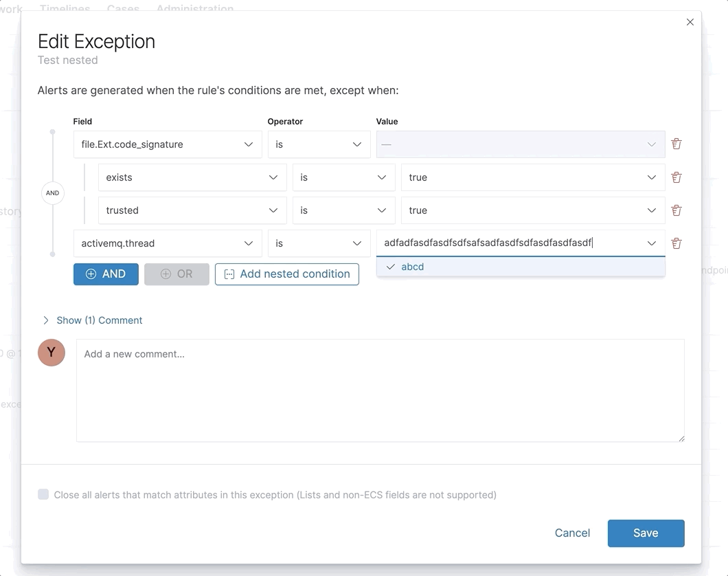The height and width of the screenshot is (576, 728).
Task: Toggle close all matching alerts checkbox
Action: point(43,494)
